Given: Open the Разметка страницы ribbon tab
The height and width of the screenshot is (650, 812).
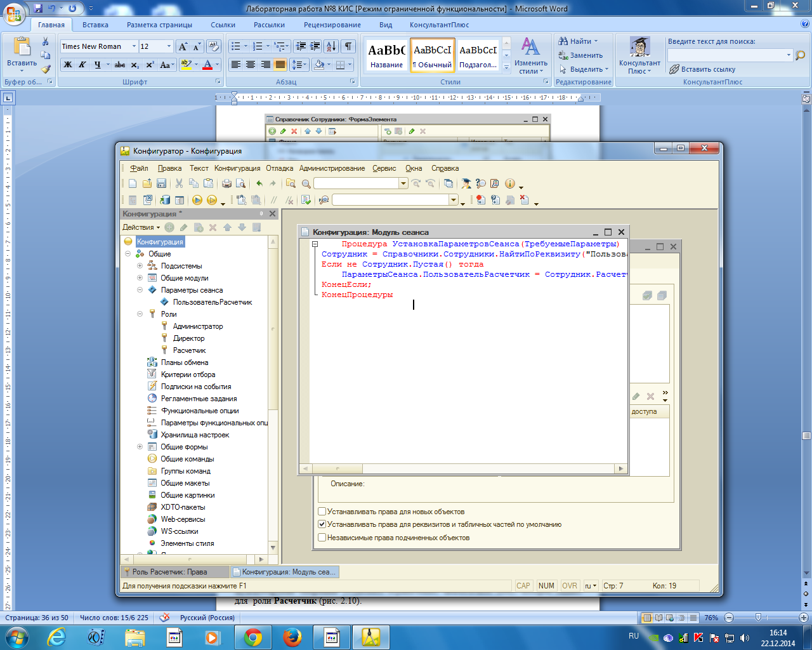Looking at the screenshot, I should point(159,25).
